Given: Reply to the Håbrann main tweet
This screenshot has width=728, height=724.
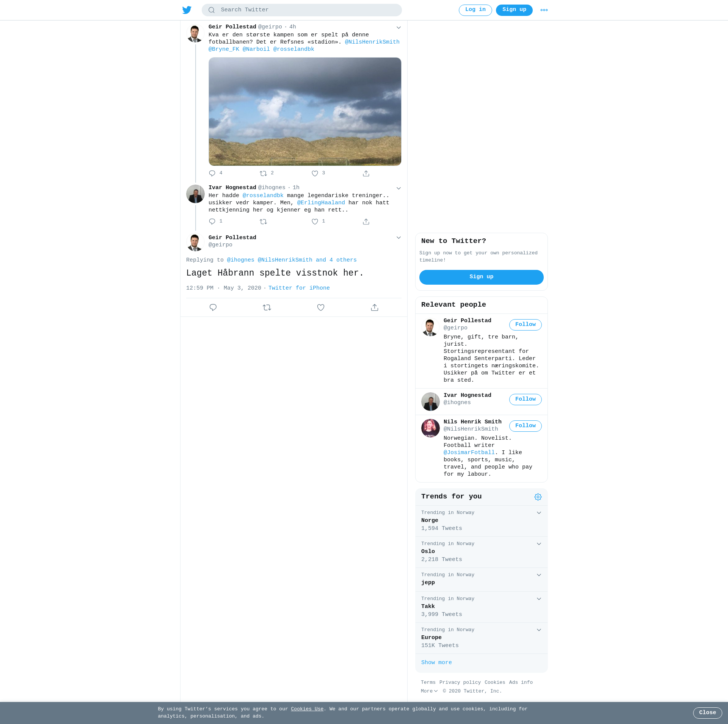Looking at the screenshot, I should [x=213, y=307].
